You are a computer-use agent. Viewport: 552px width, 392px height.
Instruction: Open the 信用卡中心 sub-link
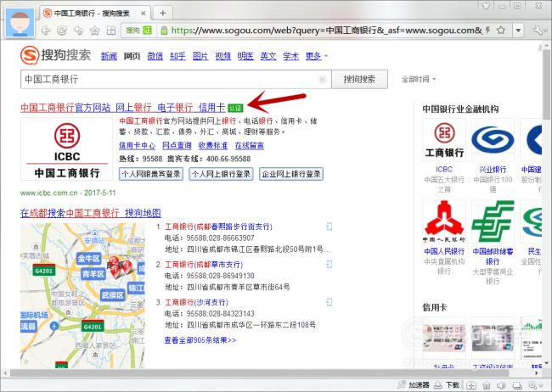coord(137,145)
